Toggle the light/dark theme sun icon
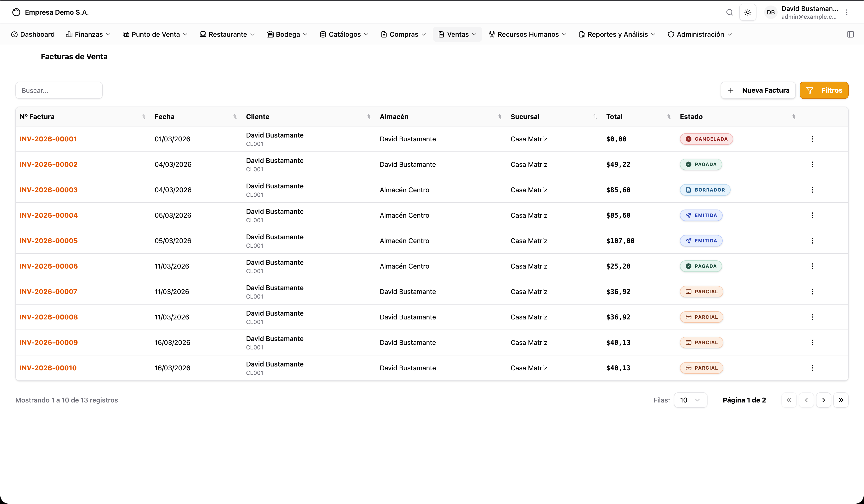Image resolution: width=864 pixels, height=504 pixels. point(748,12)
